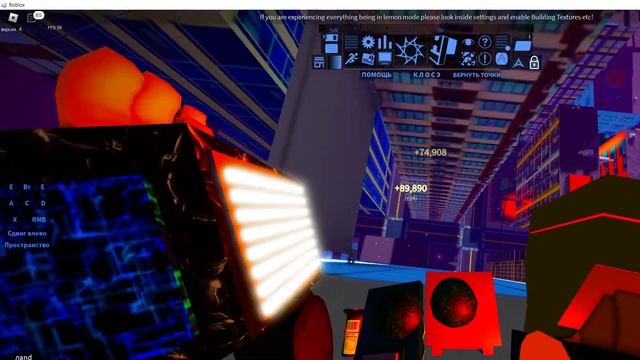Screen dimensions: 640x360
Task: Click the RMB key hint
Action: coord(39,220)
